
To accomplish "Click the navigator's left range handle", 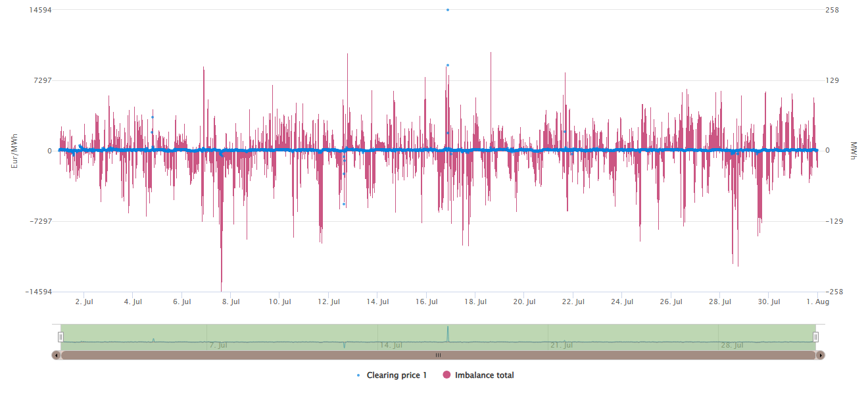I will click(x=60, y=337).
